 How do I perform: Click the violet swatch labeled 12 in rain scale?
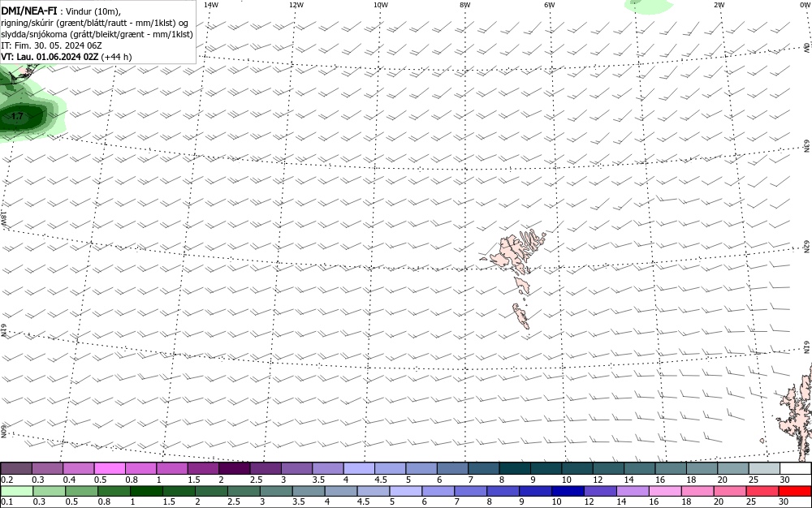[600, 491]
